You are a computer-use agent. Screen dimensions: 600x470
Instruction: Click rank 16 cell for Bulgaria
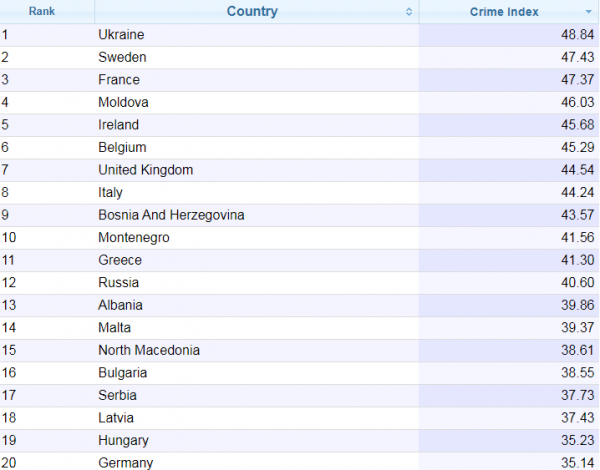(x=47, y=373)
